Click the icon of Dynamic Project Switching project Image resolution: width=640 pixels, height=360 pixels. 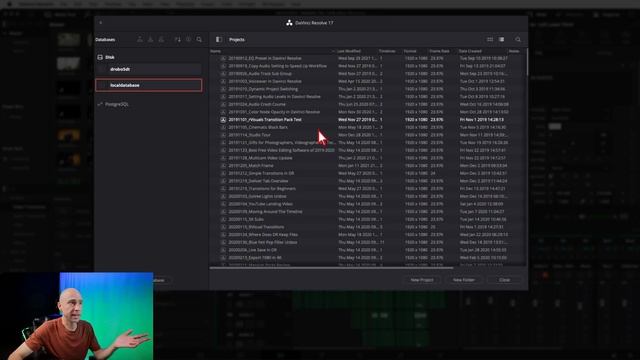pos(223,89)
